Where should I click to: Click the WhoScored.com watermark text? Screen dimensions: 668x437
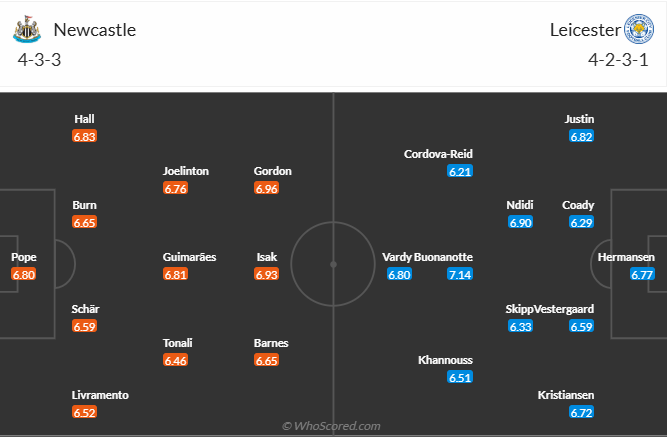[332, 426]
